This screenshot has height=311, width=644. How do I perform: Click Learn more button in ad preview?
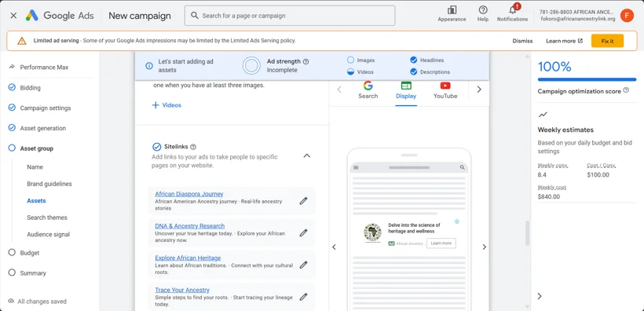point(441,243)
